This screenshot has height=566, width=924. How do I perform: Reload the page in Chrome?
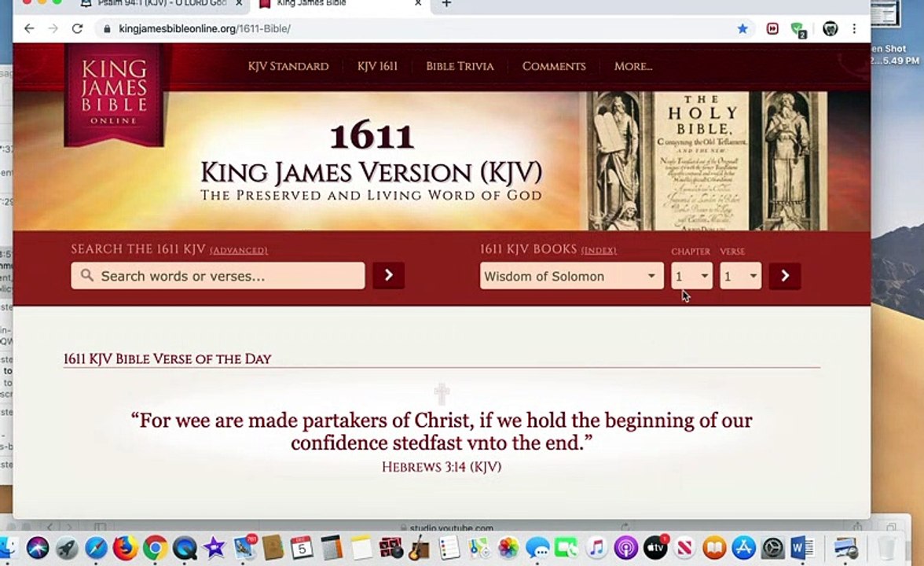coord(77,28)
